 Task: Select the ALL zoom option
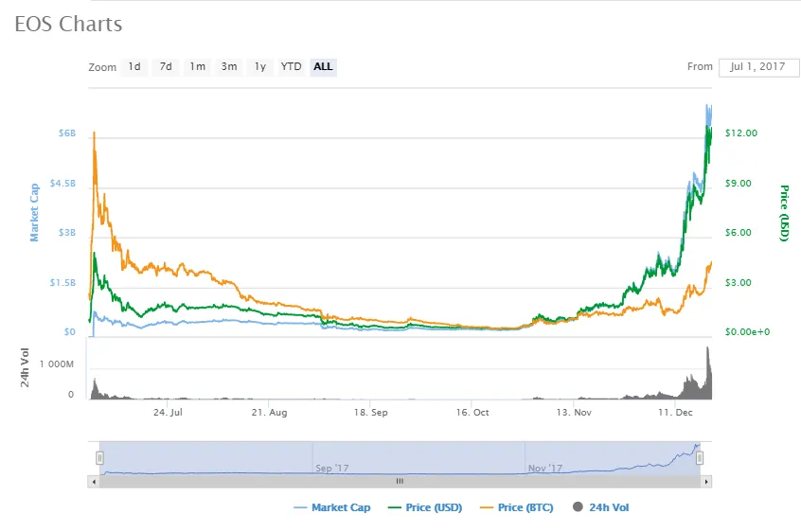pyautogui.click(x=323, y=67)
